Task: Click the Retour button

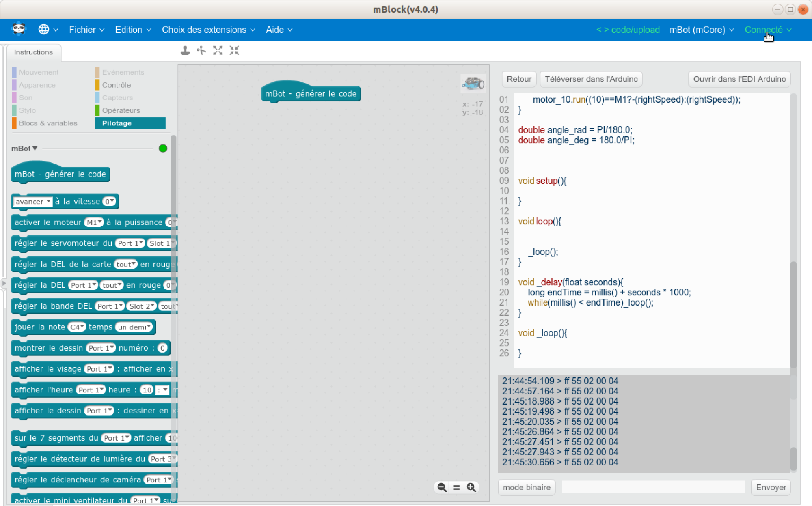Action: click(x=519, y=79)
